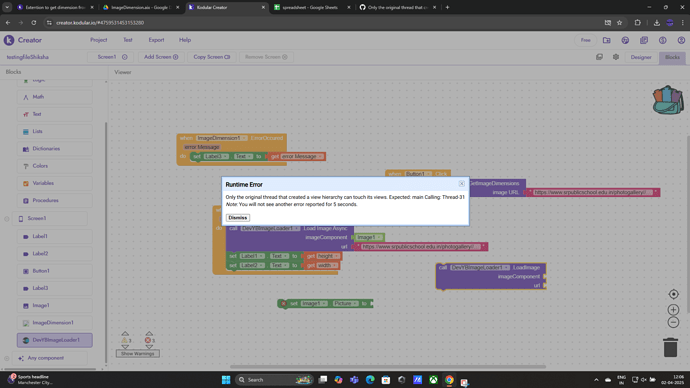This screenshot has width=690, height=388.
Task: Open the Text blocks drawer
Action: point(55,114)
